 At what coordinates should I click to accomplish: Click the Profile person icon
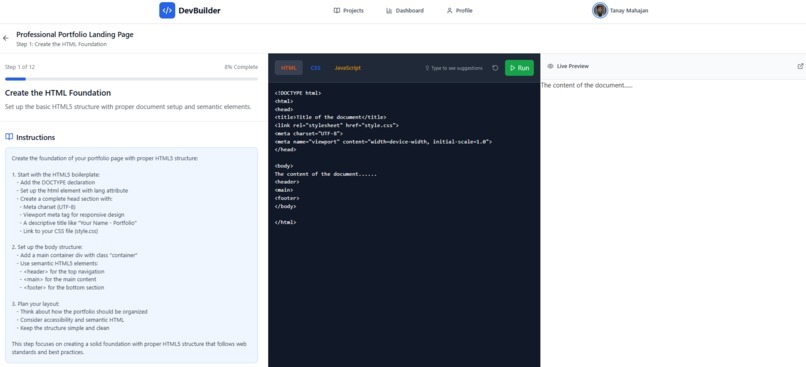pos(450,10)
